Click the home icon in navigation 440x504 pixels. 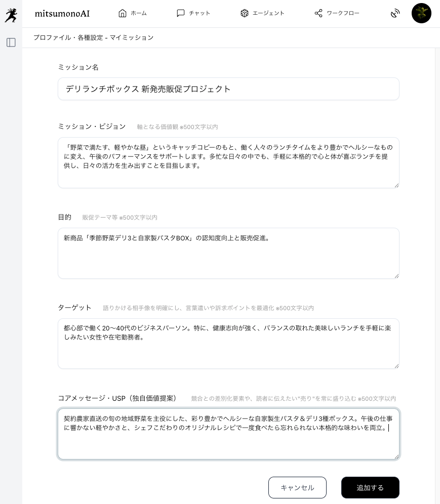tap(122, 13)
